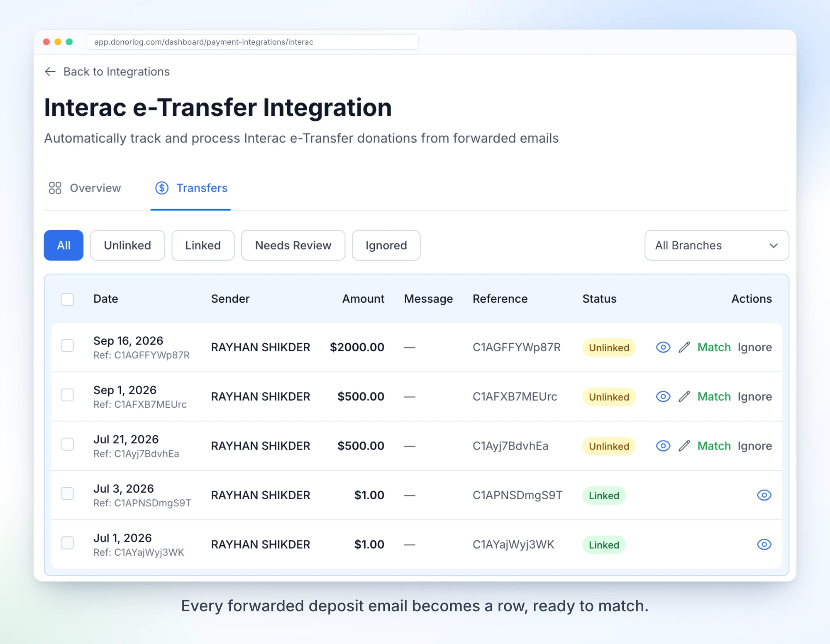Switch to the Transfers tab
Screen dimensions: 830x644
[x=191, y=188]
